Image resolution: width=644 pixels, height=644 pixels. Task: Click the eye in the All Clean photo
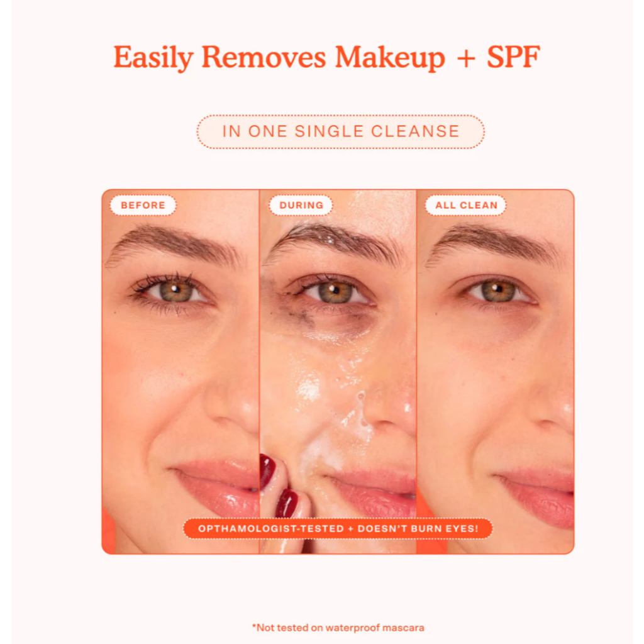pyautogui.click(x=496, y=291)
